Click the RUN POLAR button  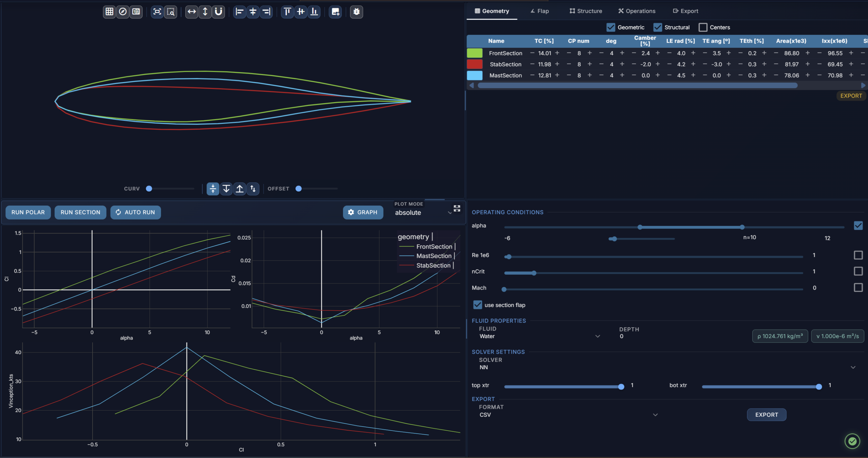click(28, 212)
